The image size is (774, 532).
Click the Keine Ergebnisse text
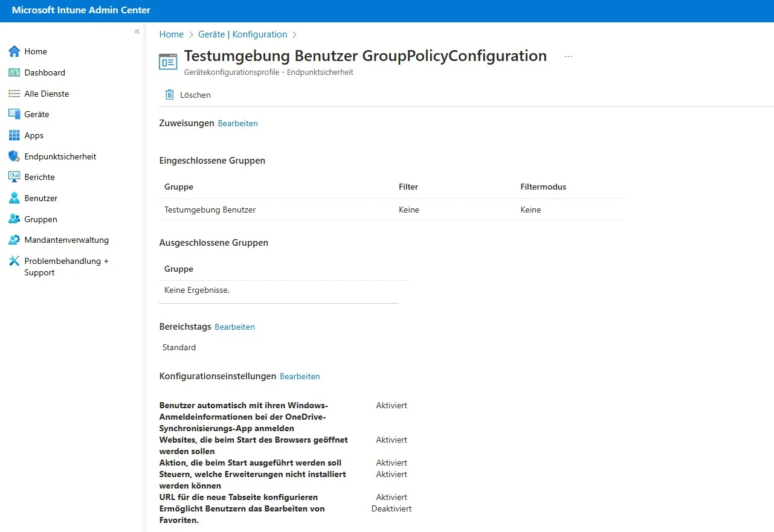pos(197,290)
